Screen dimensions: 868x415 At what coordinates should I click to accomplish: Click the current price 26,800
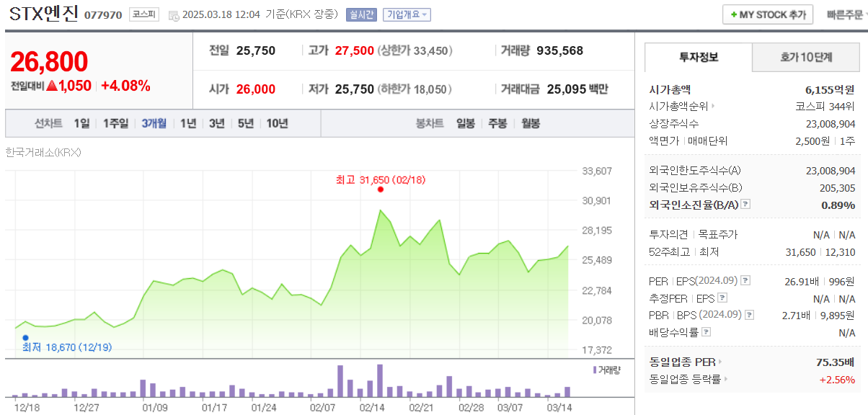(x=49, y=63)
